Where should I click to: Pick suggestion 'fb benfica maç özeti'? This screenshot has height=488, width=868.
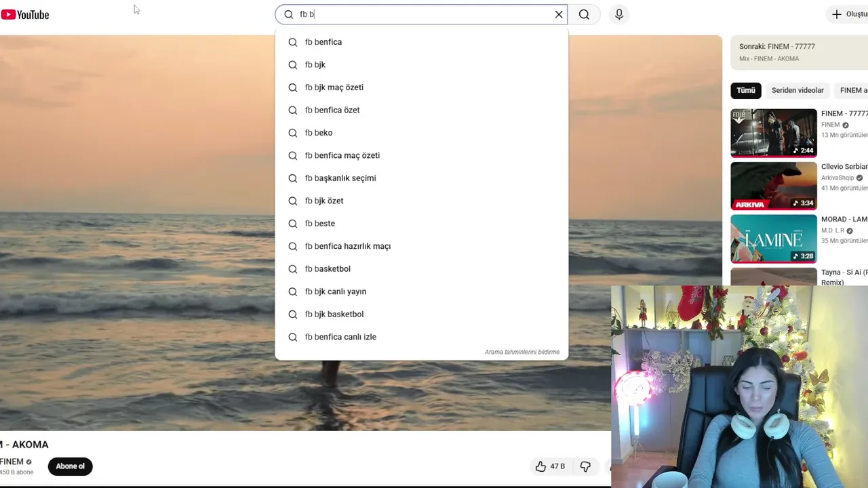[421, 155]
